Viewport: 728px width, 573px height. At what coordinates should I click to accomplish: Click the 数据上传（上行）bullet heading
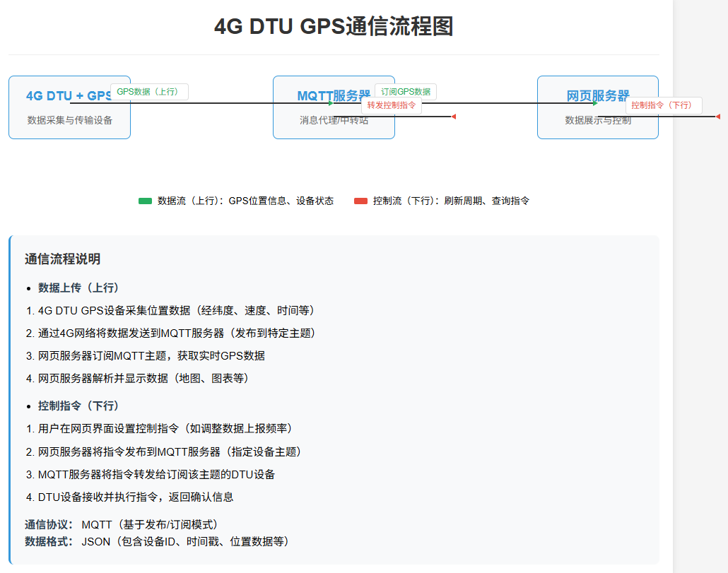pos(78,288)
